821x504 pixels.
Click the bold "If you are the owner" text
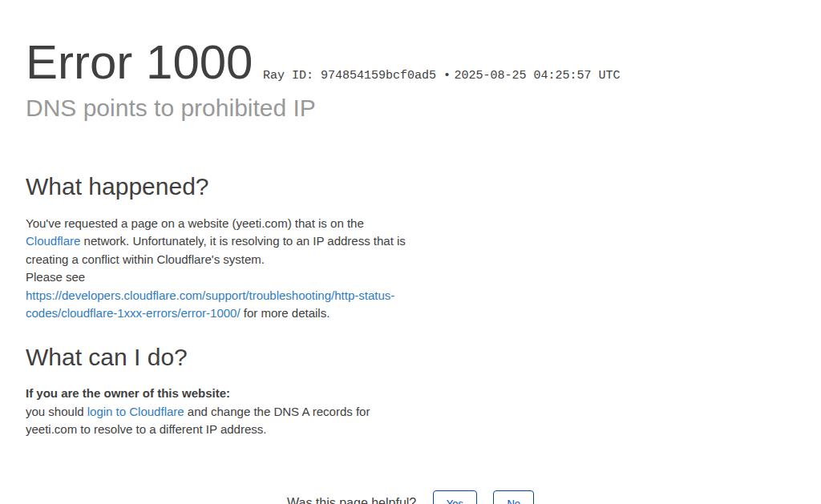(x=127, y=393)
